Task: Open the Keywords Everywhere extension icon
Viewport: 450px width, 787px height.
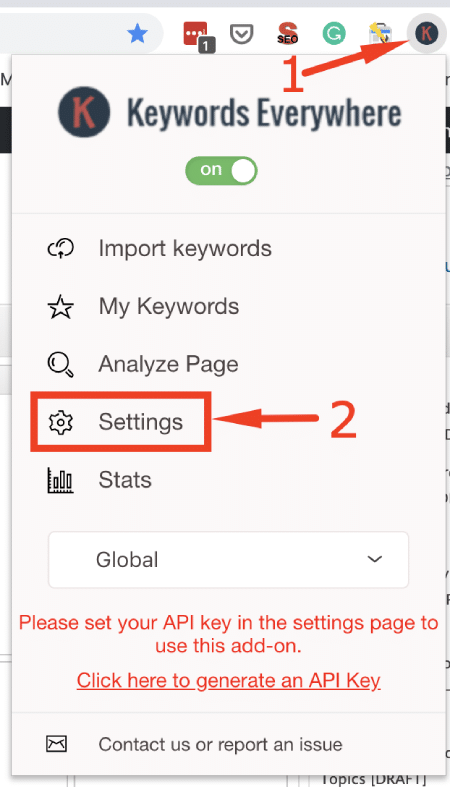Action: [426, 33]
